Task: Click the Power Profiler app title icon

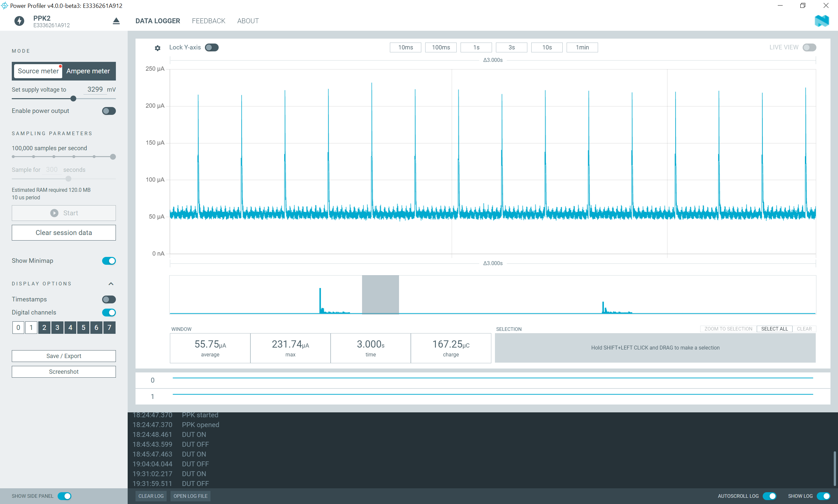Action: [x=4, y=6]
